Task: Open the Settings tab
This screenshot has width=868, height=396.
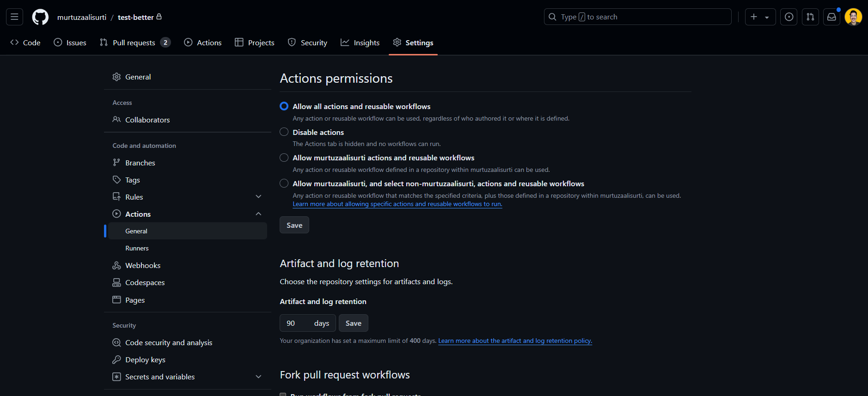Action: [413, 43]
